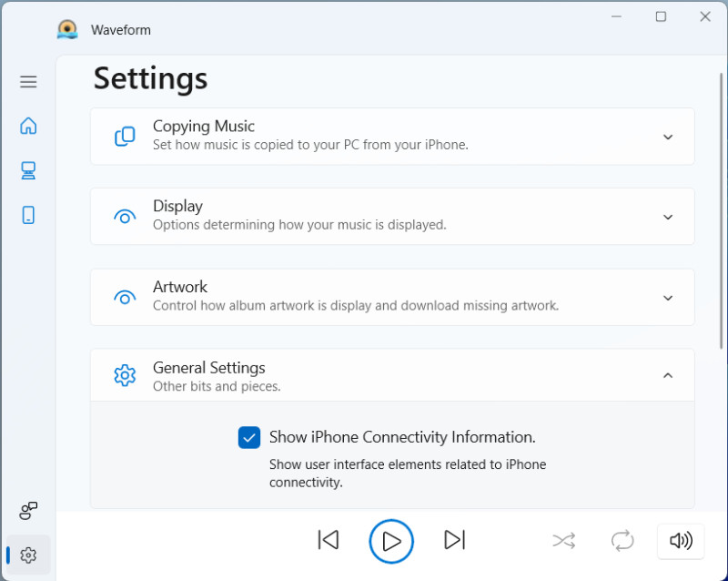Open the volume control button
728x581 pixels.
click(x=681, y=541)
